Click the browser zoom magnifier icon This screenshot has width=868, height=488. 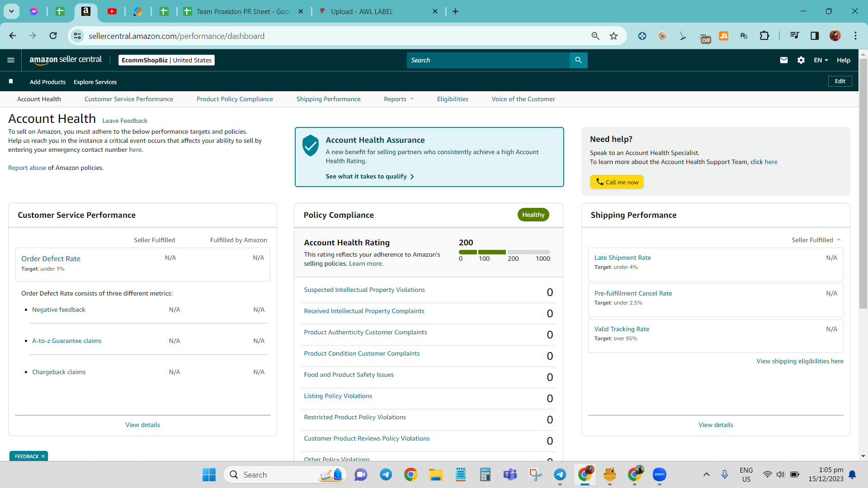click(x=595, y=36)
